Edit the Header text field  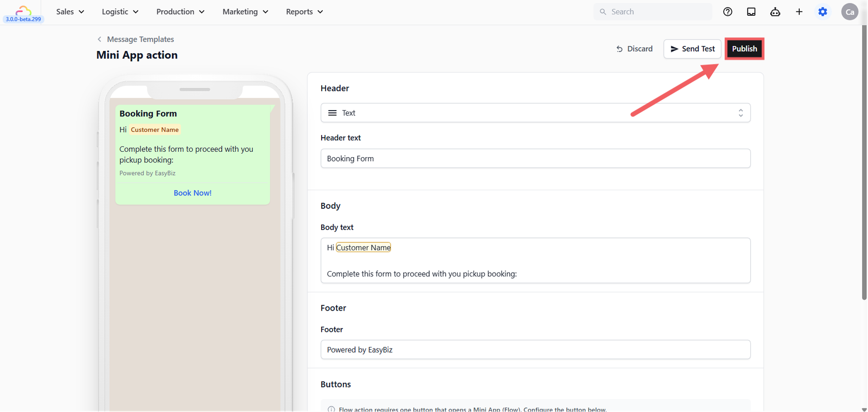pyautogui.click(x=535, y=158)
